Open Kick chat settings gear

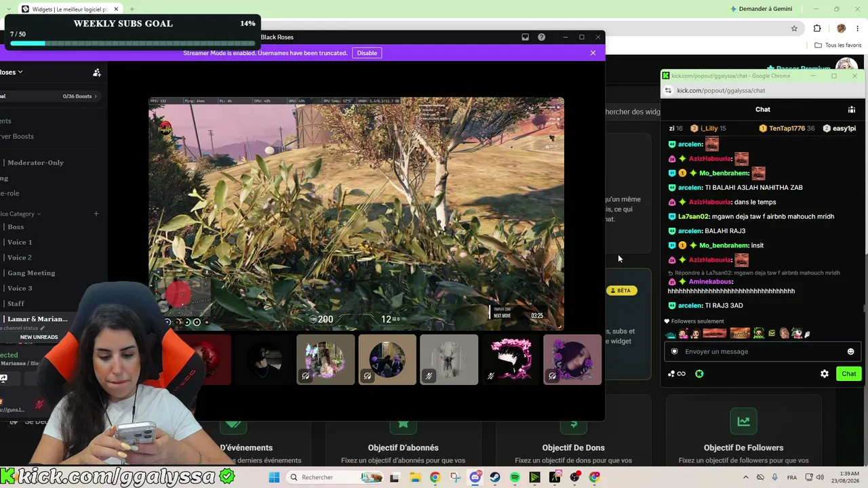click(825, 373)
